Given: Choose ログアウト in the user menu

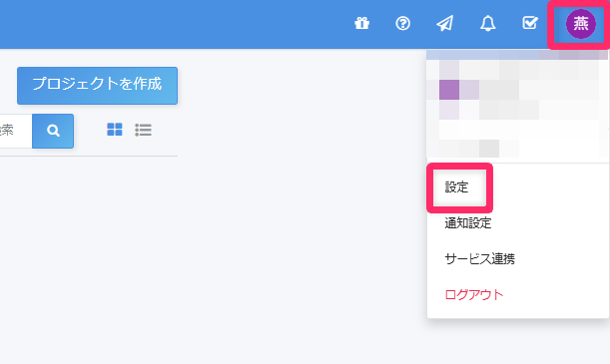Looking at the screenshot, I should [x=474, y=294].
